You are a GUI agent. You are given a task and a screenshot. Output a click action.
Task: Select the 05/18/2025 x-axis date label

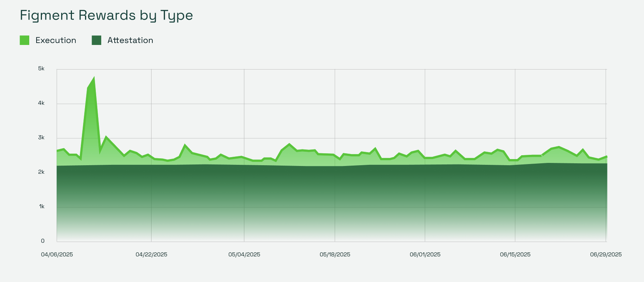(x=335, y=255)
